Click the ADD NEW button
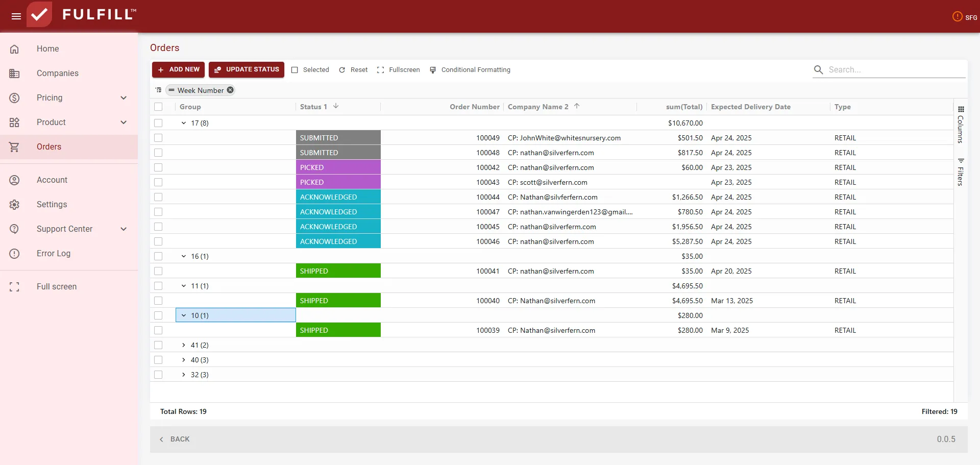 pyautogui.click(x=178, y=69)
